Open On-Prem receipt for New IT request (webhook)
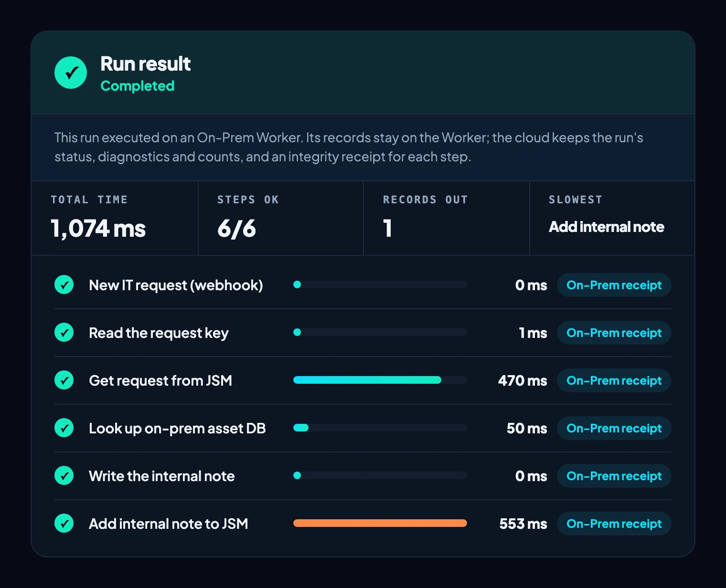 pos(614,285)
